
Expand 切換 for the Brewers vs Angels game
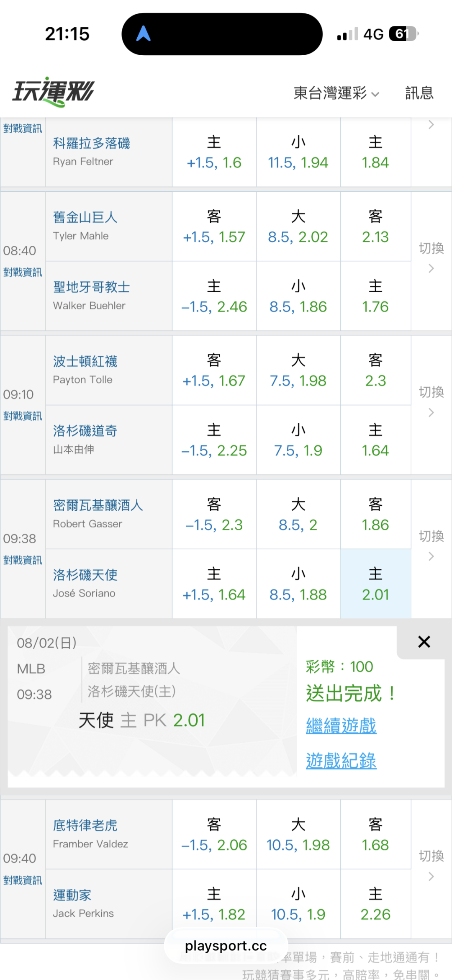point(431,545)
